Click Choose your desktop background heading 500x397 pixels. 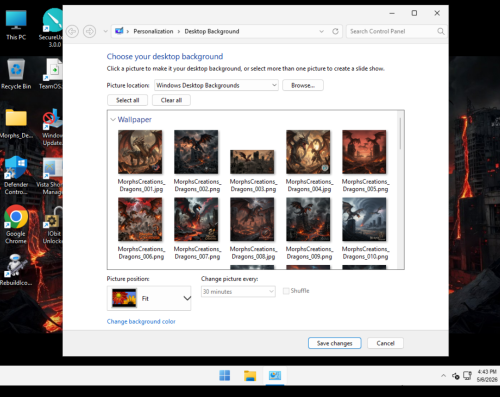pyautogui.click(x=165, y=56)
